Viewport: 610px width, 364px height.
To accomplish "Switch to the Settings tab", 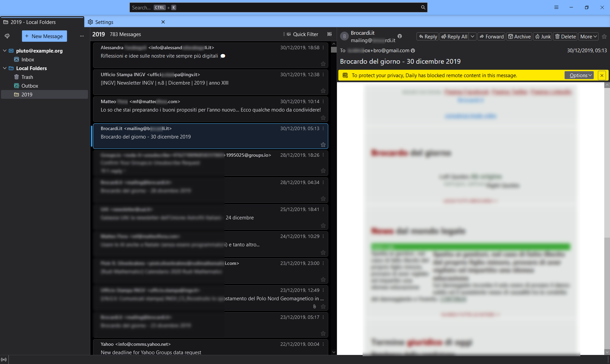I will point(126,22).
